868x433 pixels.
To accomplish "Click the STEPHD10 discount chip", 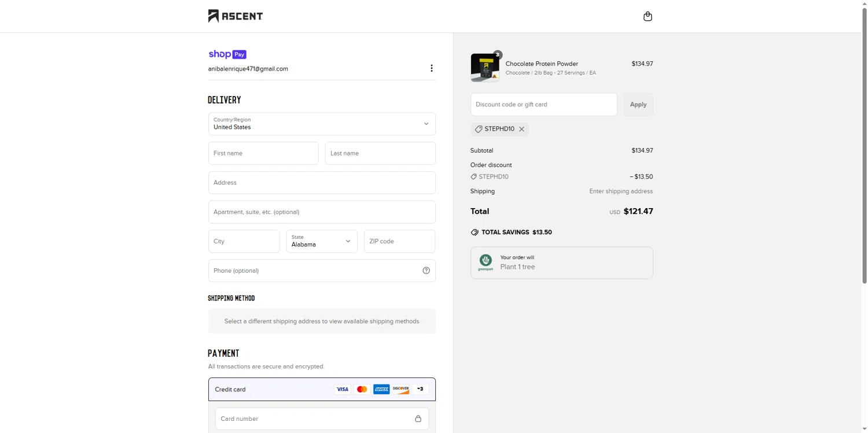I will point(499,129).
